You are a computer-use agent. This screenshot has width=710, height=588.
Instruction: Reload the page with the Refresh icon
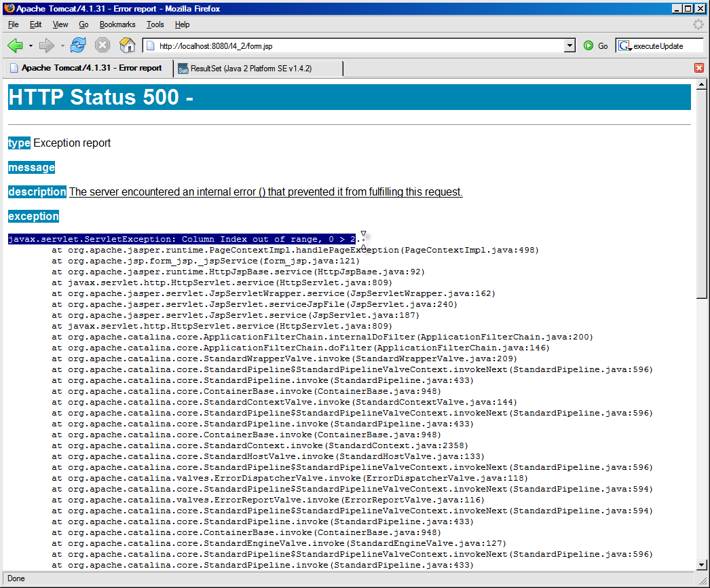coord(78,45)
